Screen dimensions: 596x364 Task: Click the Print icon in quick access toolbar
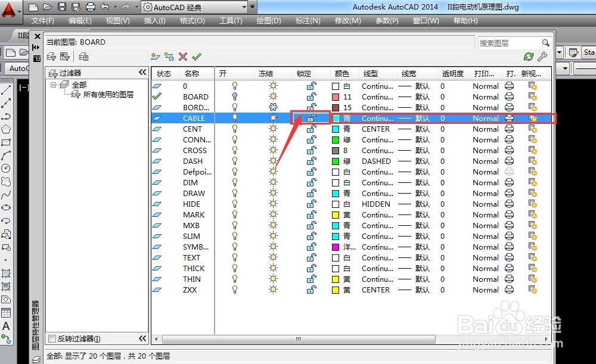pyautogui.click(x=91, y=7)
